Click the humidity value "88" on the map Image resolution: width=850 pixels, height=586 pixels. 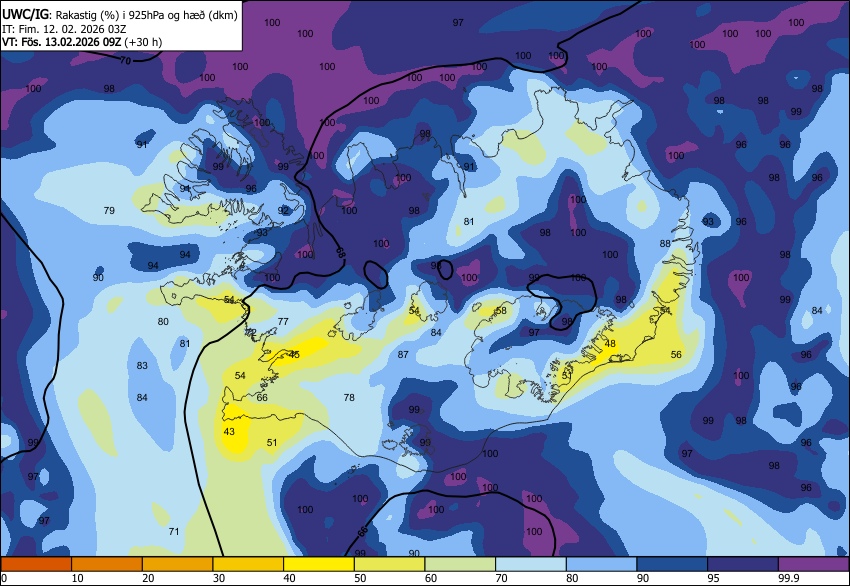point(665,244)
